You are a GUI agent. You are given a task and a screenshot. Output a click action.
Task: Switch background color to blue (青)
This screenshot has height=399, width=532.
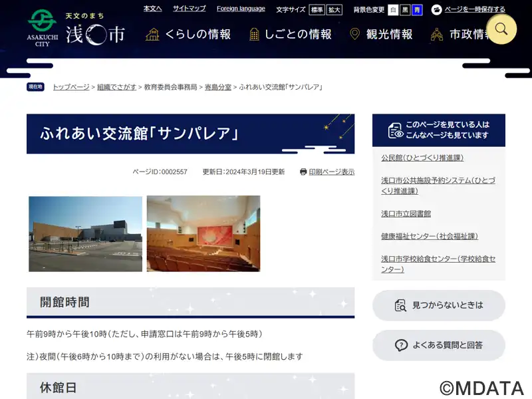pyautogui.click(x=417, y=9)
